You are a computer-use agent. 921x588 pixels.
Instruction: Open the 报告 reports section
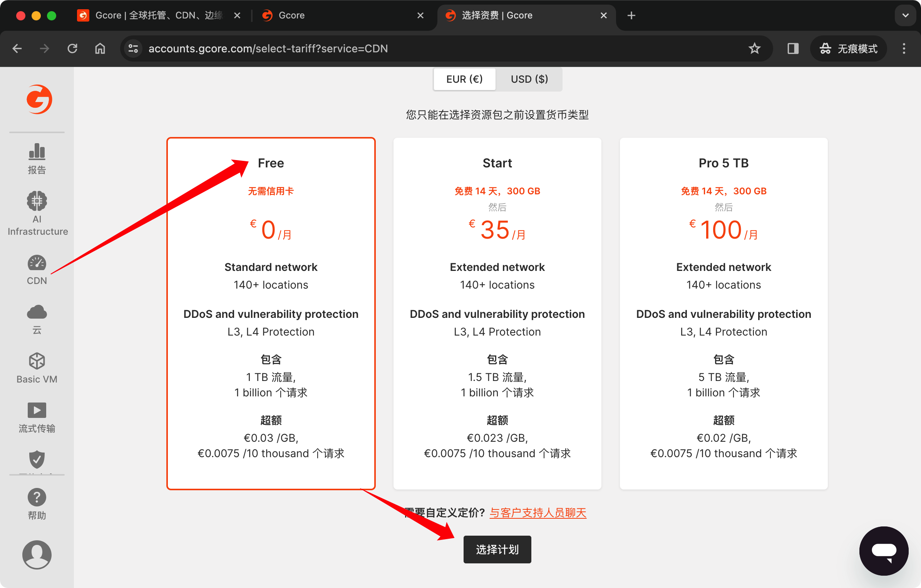pyautogui.click(x=37, y=159)
